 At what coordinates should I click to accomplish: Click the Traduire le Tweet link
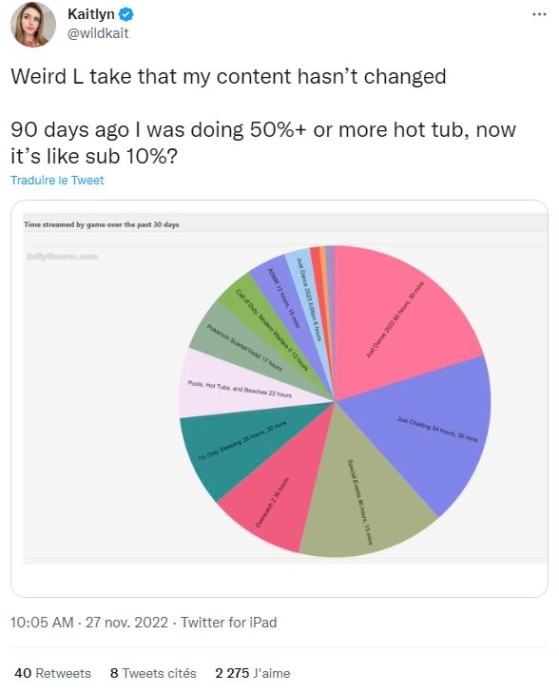tap(57, 180)
